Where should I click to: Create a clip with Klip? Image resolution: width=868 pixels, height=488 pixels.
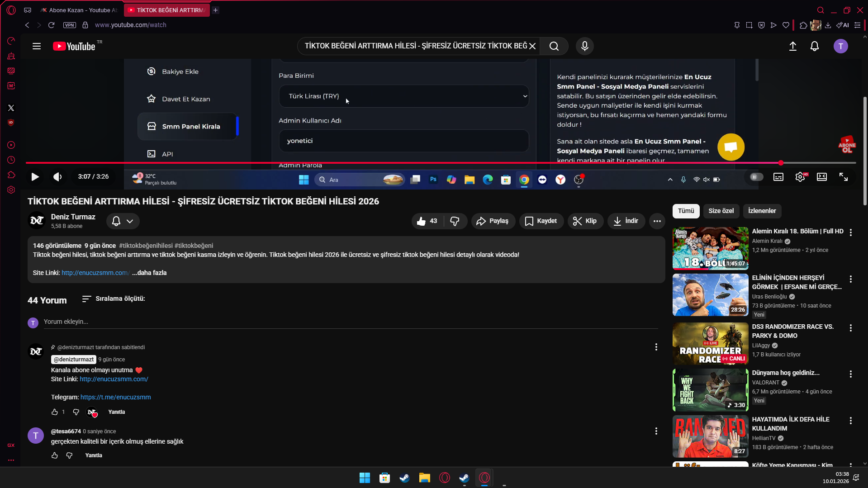click(x=585, y=221)
